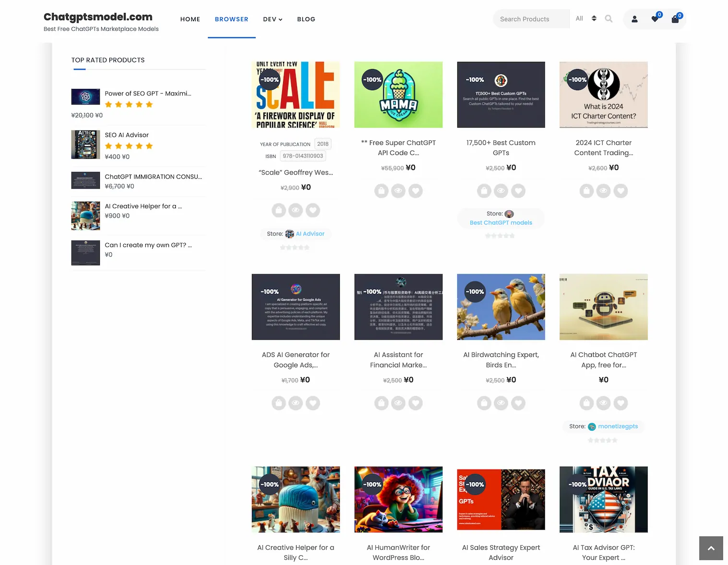Add 17,500+ Best Custom GPTs to wishlist

pyautogui.click(x=518, y=191)
